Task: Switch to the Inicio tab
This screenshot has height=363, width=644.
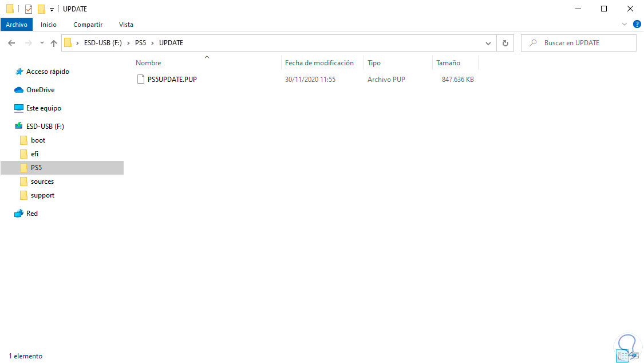Action: (49, 25)
